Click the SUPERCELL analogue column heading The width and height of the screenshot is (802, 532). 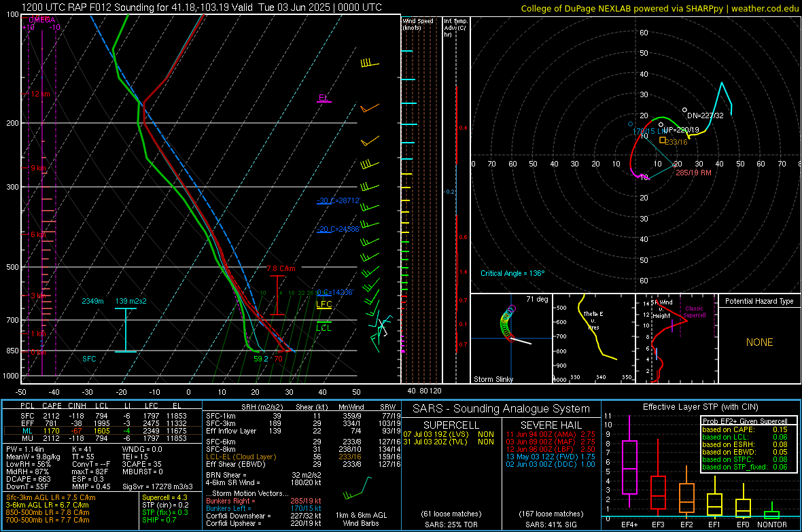click(451, 425)
